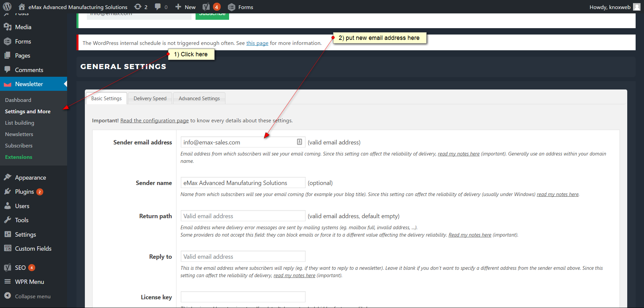Click the plus New icon
Viewport: 644px width, 308px height.
coord(178,7)
